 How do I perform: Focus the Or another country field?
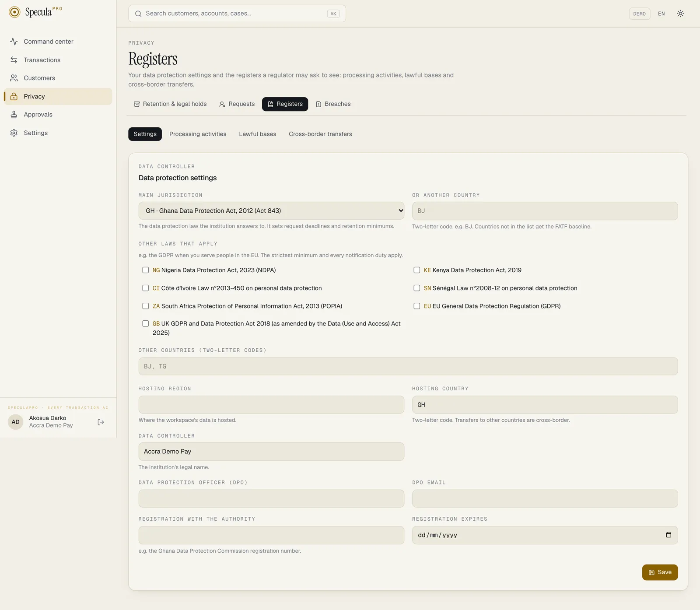click(x=545, y=211)
